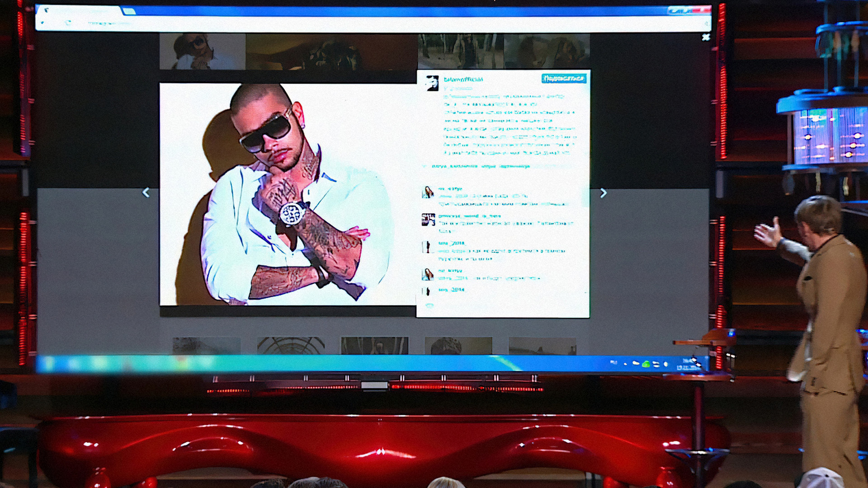Open a new browser tab
The width and height of the screenshot is (868, 488).
point(129,11)
